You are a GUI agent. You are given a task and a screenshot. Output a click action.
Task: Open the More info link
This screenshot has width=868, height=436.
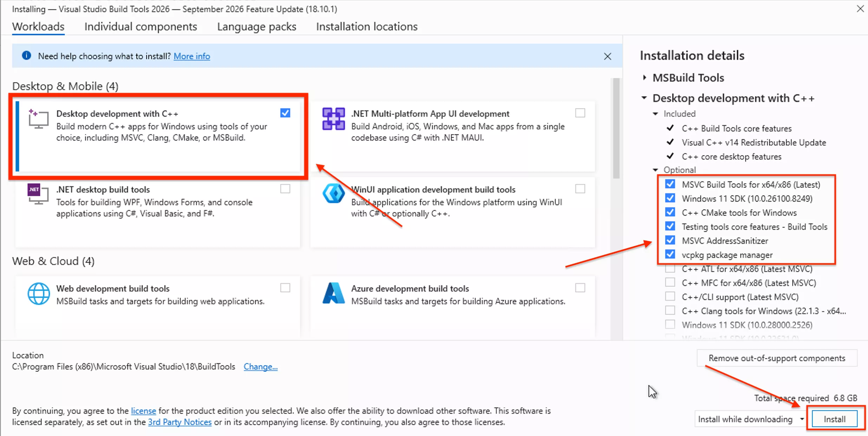tap(192, 56)
